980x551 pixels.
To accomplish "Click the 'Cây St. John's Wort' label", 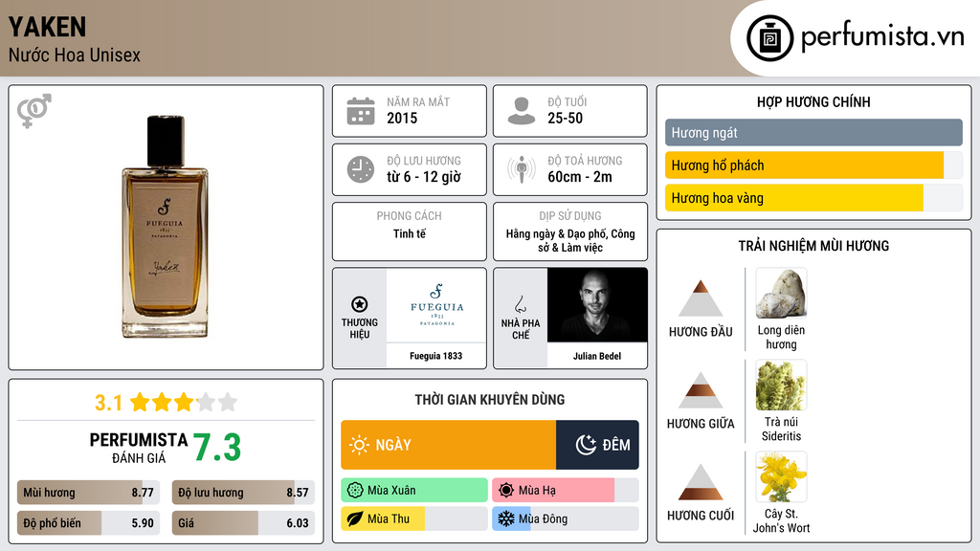I will pos(781,521).
